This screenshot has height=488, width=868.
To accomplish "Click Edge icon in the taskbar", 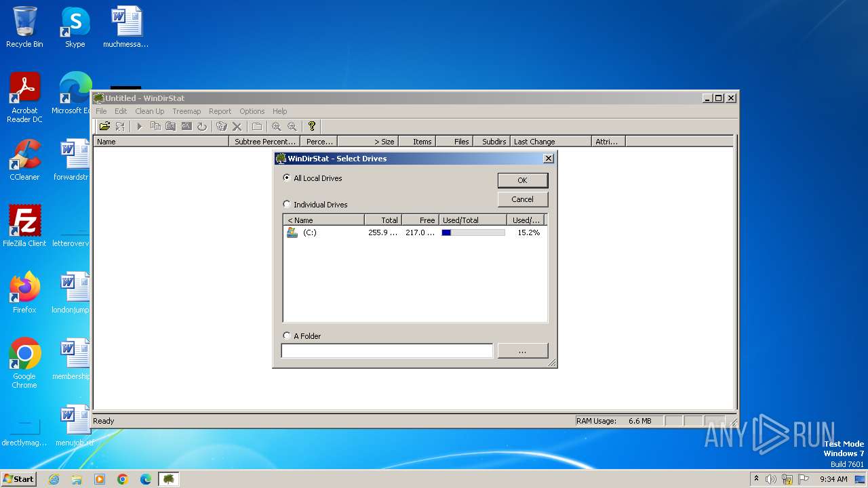I will pos(146,479).
